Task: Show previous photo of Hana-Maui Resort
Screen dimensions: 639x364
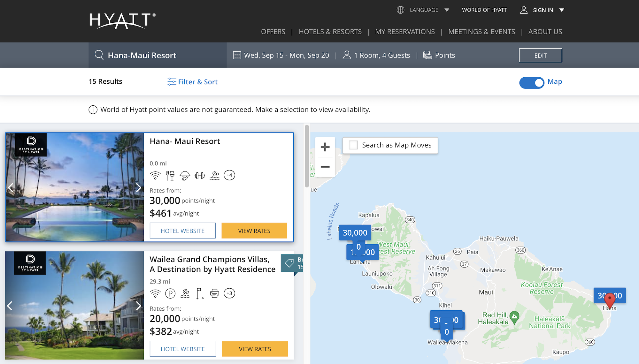Action: click(x=10, y=187)
